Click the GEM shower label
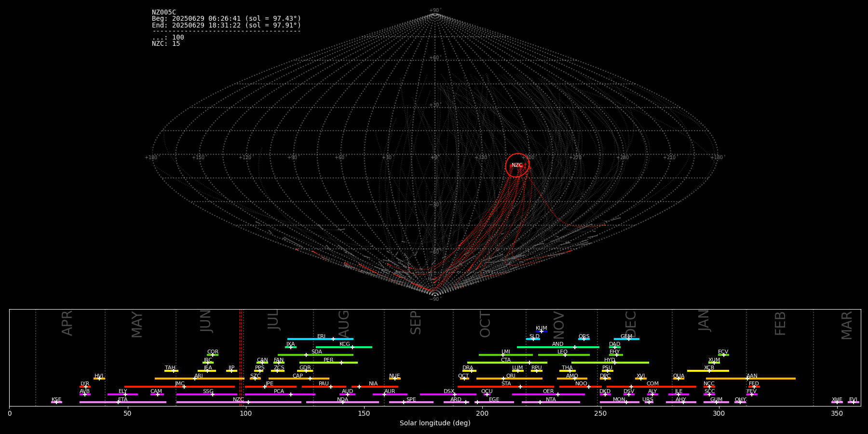The width and height of the screenshot is (868, 434). click(626, 337)
